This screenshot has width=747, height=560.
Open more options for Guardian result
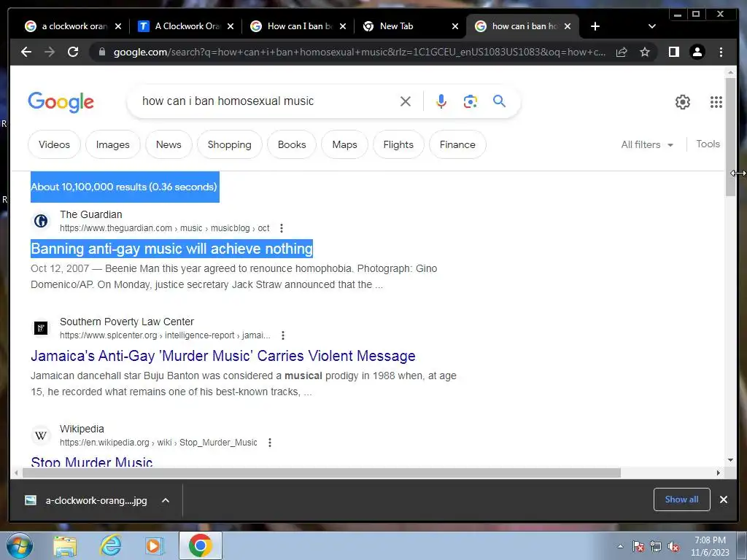282,228
